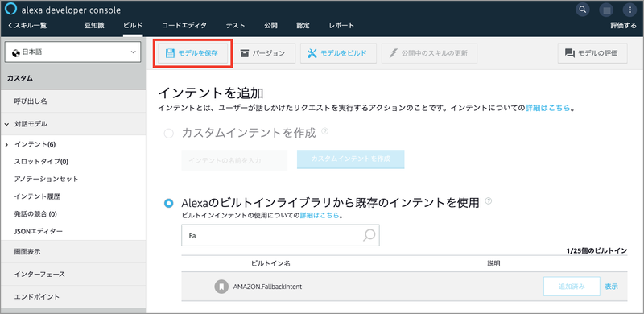The image size is (644, 314).
Task: Click the AMAZON.FallbackIntent row text
Action: click(267, 287)
